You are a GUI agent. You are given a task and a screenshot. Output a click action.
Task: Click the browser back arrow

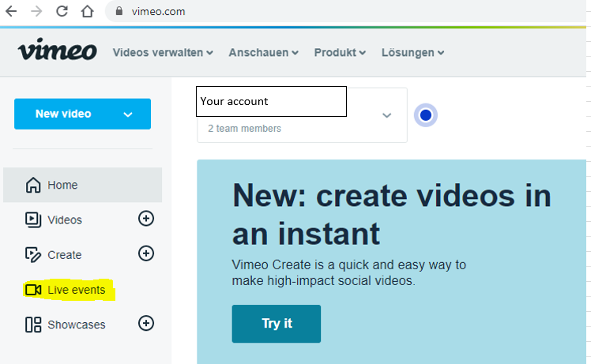pyautogui.click(x=11, y=12)
